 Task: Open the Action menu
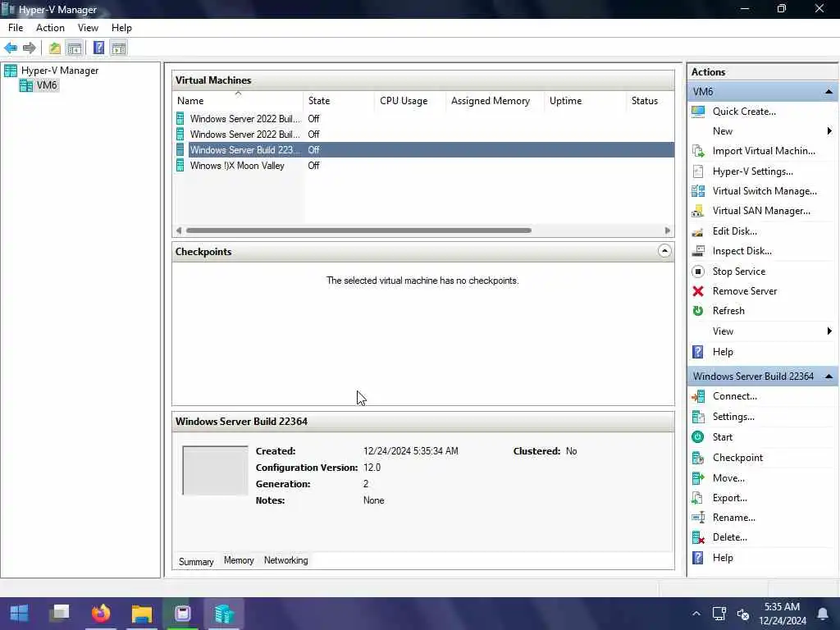[x=50, y=28]
